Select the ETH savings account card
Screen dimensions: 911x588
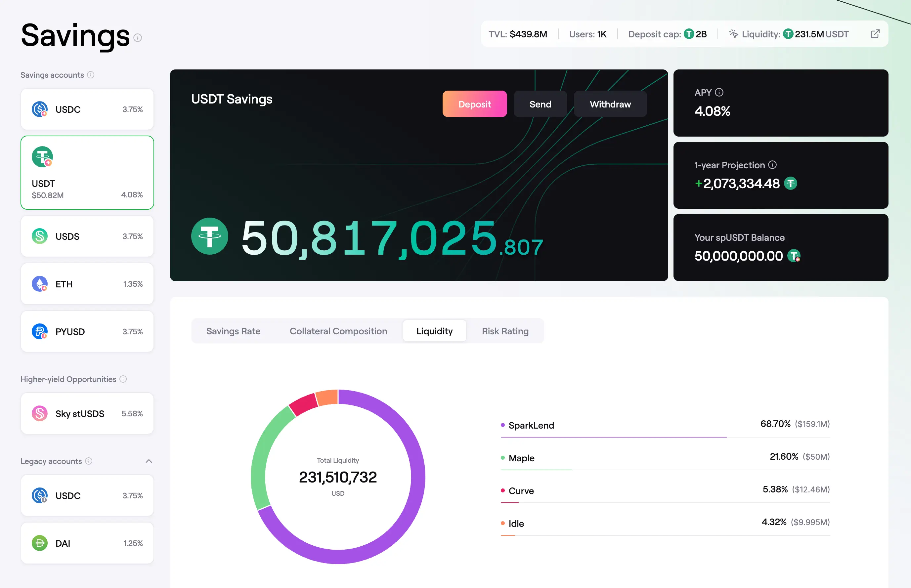pos(87,284)
